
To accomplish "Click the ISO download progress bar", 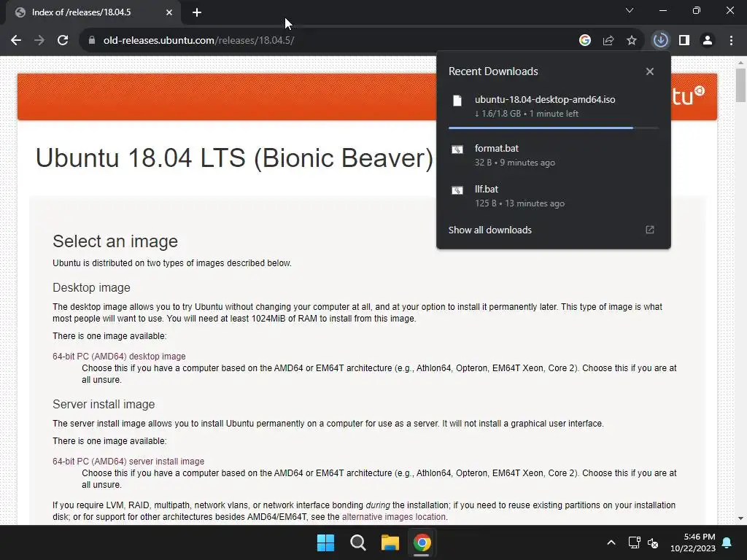I will point(554,128).
